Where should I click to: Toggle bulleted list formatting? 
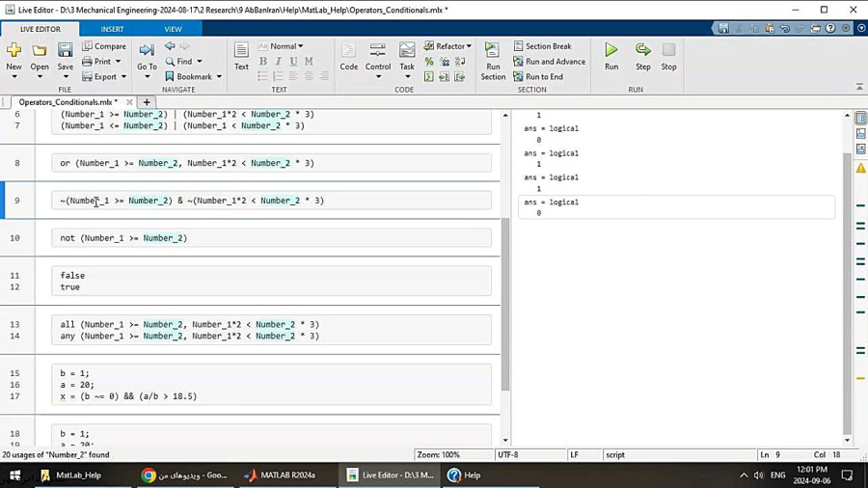263,76
